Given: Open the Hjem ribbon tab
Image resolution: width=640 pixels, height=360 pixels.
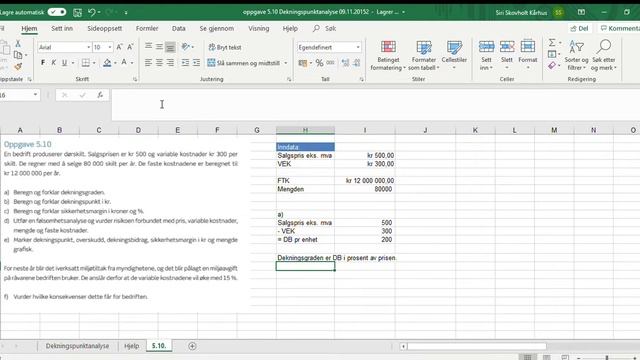Looking at the screenshot, I should click(x=29, y=28).
